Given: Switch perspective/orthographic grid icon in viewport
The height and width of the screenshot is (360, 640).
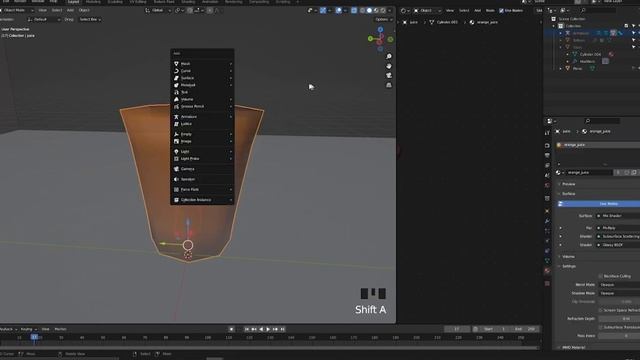Looking at the screenshot, I should pos(389,85).
